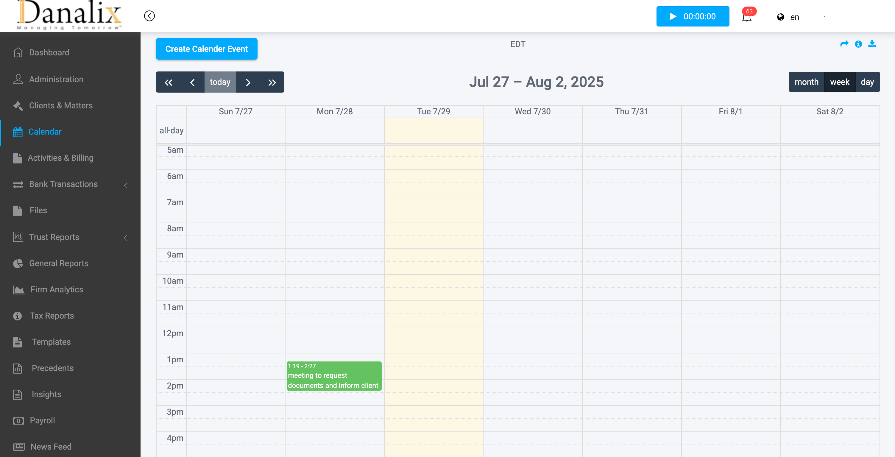Open the Dashboard from the sidebar
The height and width of the screenshot is (457, 895).
click(x=49, y=52)
